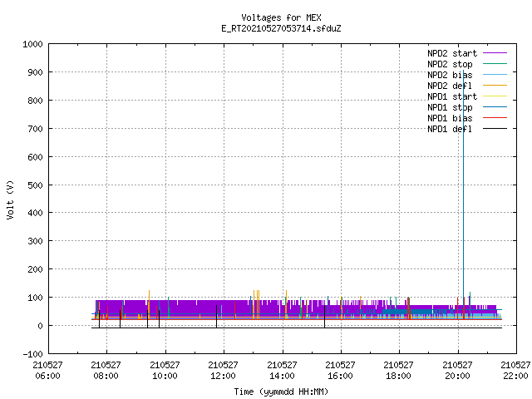532x399 pixels.
Task: Click the purple NPD2 start legend line
Action: [495, 53]
